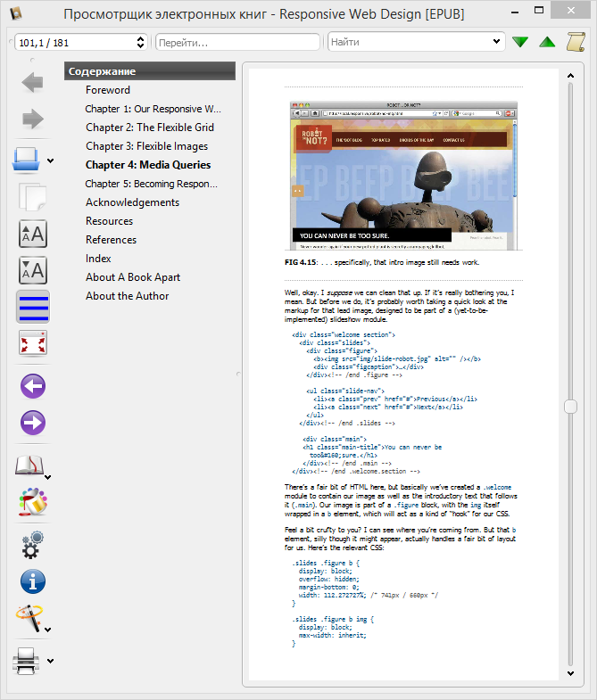Expand the reference mode wand dropdown arrow

point(48,630)
